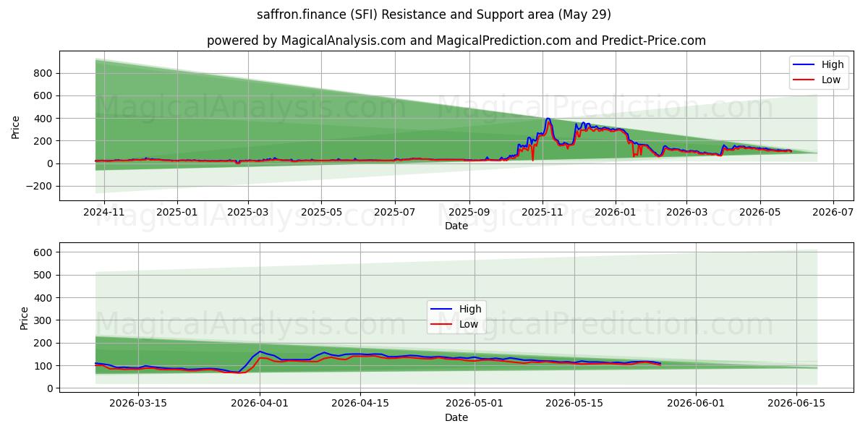Viewport: 868px width, 434px height.
Task: Select the 2025-11 date tick label
Action: pyautogui.click(x=542, y=213)
